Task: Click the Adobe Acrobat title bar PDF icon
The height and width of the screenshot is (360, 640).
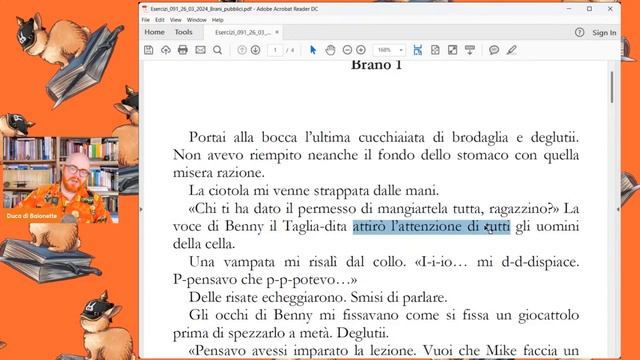Action: coord(145,9)
